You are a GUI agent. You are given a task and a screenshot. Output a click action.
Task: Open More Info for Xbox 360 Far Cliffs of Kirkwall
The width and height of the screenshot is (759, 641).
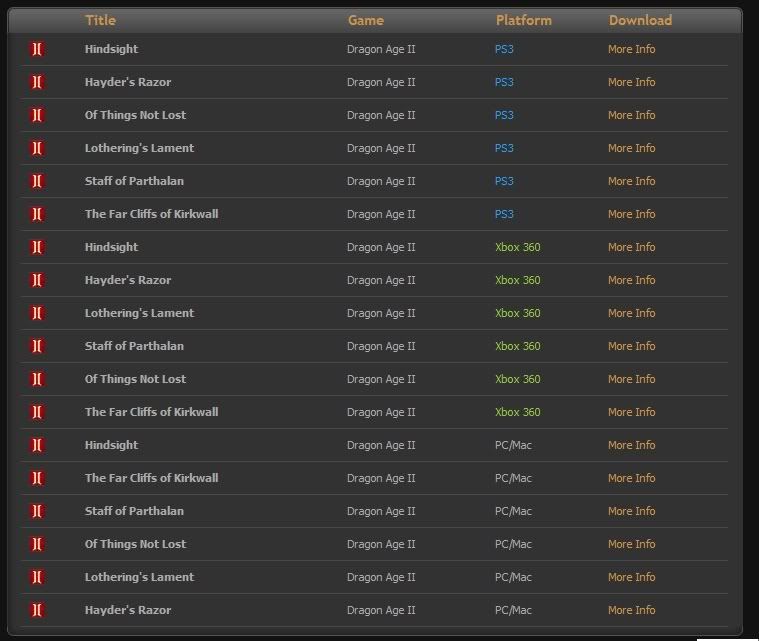pos(632,412)
